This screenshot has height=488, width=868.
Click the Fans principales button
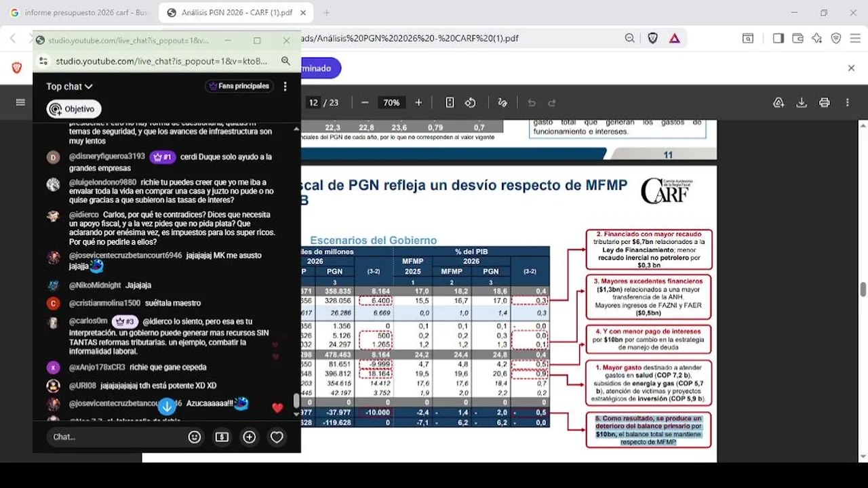coord(239,86)
